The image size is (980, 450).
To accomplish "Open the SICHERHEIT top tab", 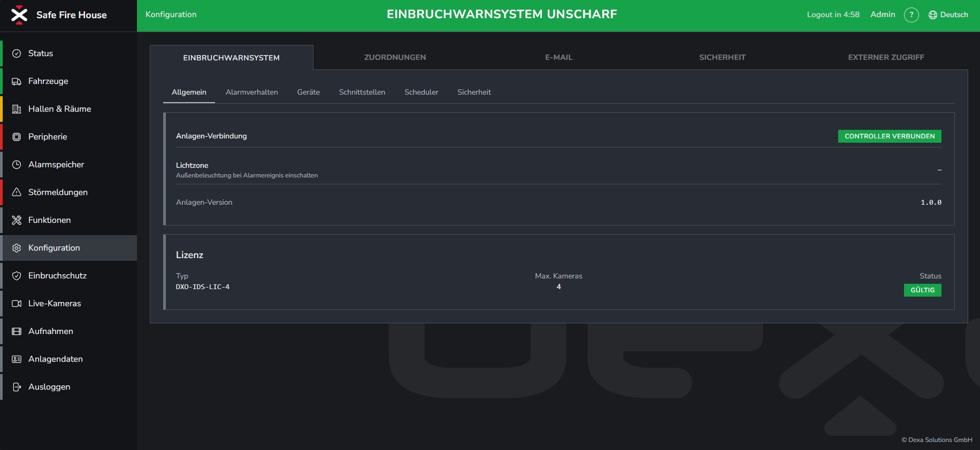I will point(722,57).
